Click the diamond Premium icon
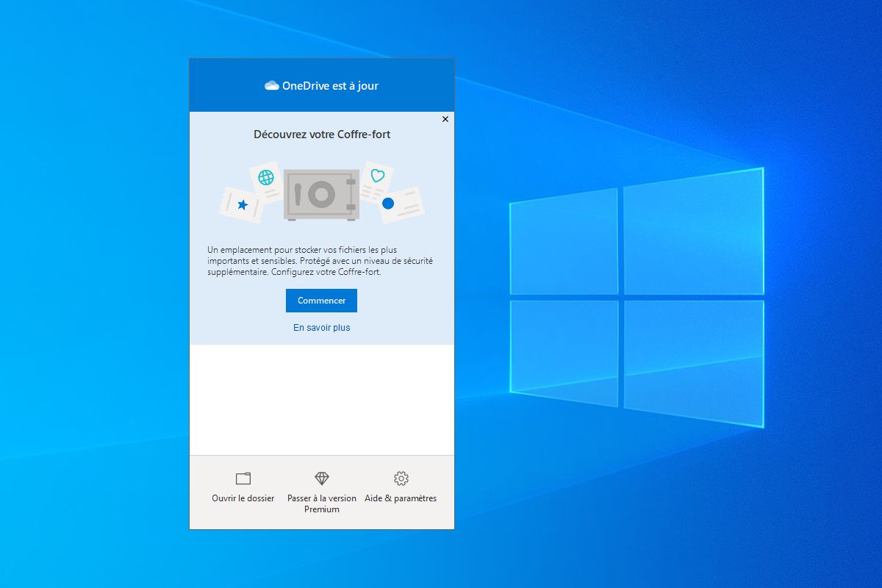This screenshot has height=588, width=882. 322,478
